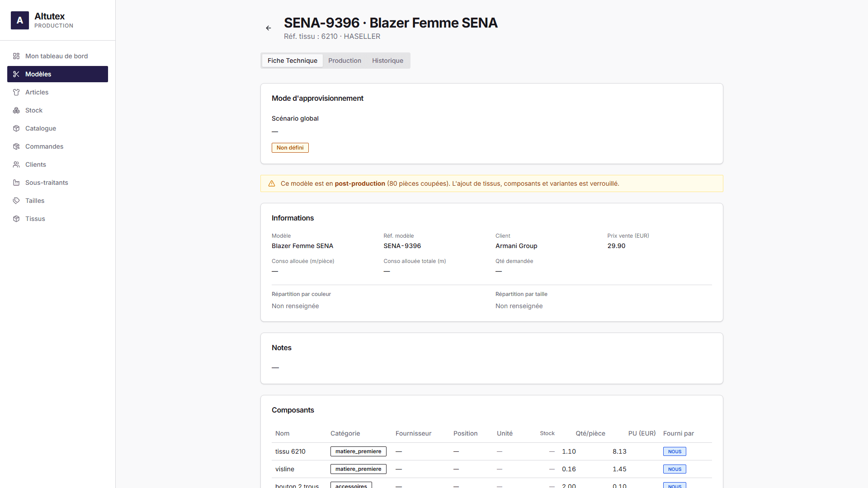Open Tissus in sidebar
868x488 pixels.
pos(57,219)
